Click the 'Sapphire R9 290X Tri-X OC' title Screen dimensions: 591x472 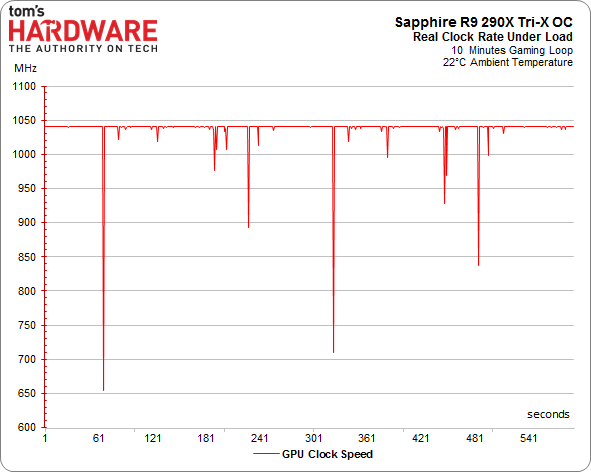[x=484, y=22]
